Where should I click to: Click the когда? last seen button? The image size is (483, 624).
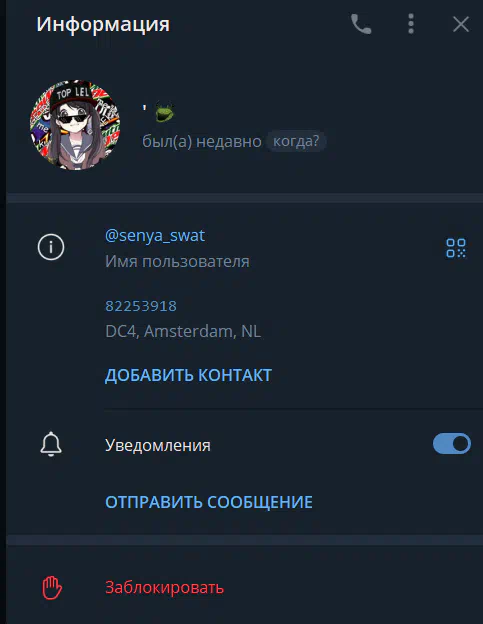(296, 141)
